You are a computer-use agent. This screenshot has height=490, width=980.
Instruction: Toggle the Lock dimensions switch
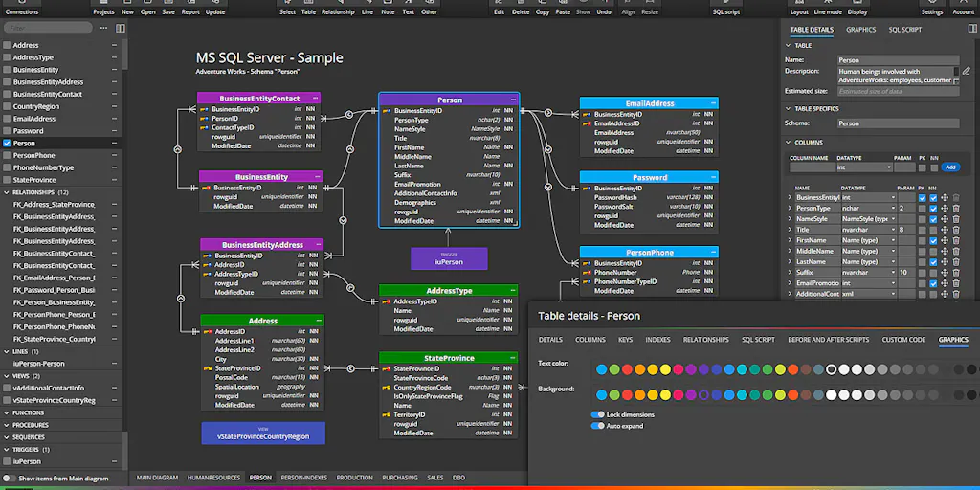597,414
